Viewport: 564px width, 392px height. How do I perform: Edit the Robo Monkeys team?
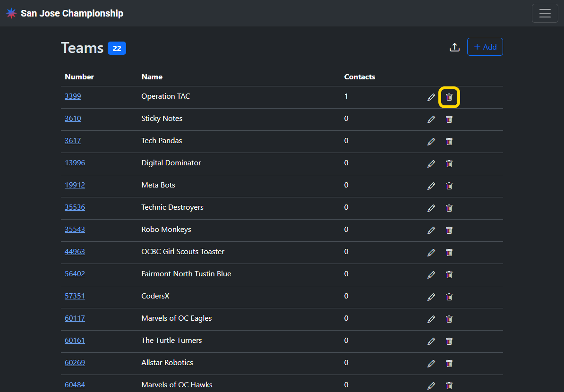click(431, 230)
